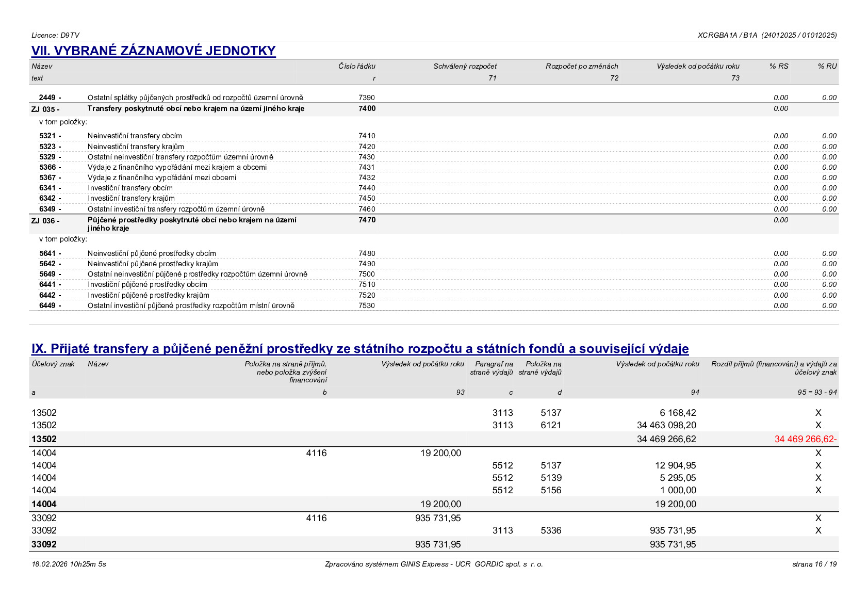The width and height of the screenshot is (868, 614).
Task: Click the 935 731,95 value beside položka 4116
Action: [x=438, y=518]
